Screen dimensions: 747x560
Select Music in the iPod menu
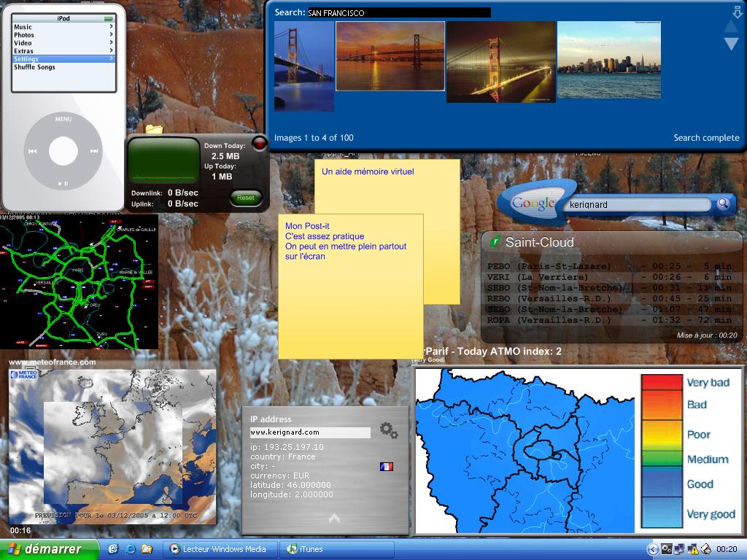(63, 27)
